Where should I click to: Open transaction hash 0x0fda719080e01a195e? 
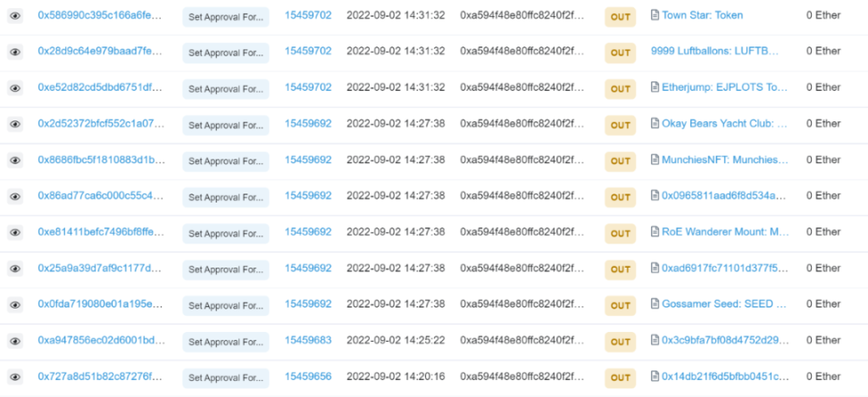pyautogui.click(x=101, y=304)
